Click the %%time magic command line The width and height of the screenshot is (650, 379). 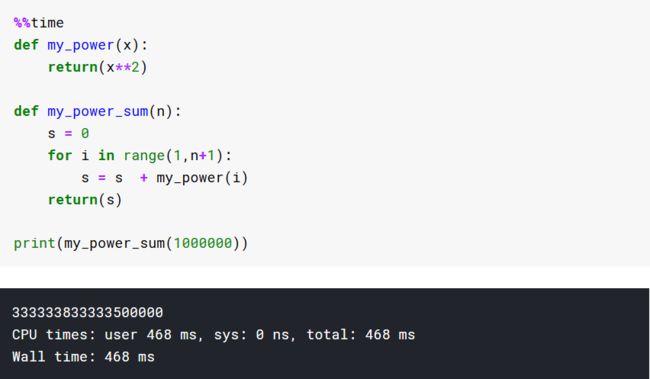click(x=39, y=23)
